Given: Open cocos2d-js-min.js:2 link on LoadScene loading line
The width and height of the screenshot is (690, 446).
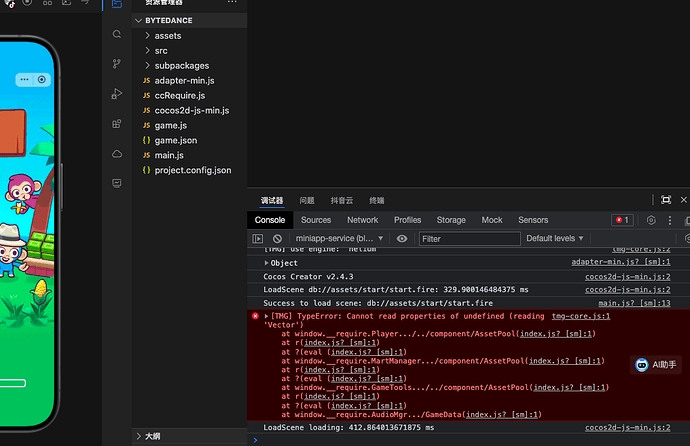Looking at the screenshot, I should pos(628,428).
